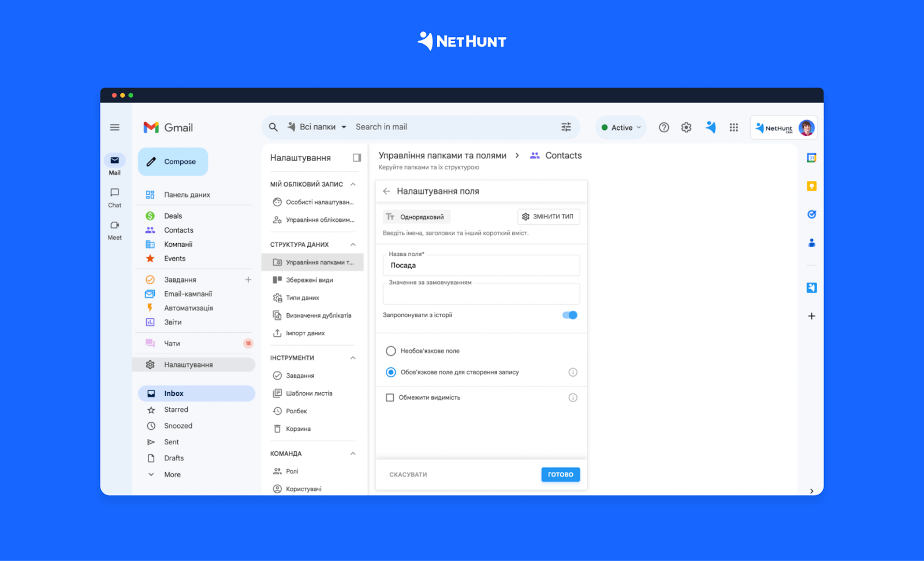Get add-ons with plus icon
Image resolution: width=924 pixels, height=561 pixels.
pyautogui.click(x=811, y=316)
